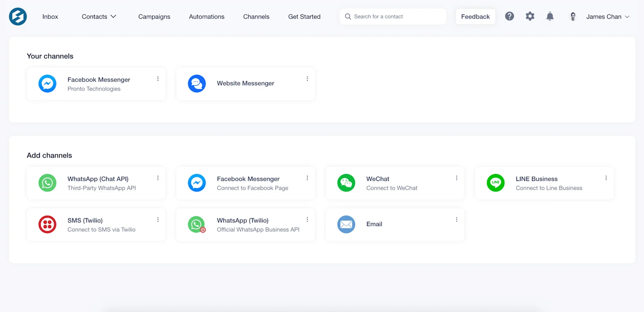Screen dimensions: 644x312
Task: Open options menu for WhatsApp (Chat API)
Action: pyautogui.click(x=158, y=178)
